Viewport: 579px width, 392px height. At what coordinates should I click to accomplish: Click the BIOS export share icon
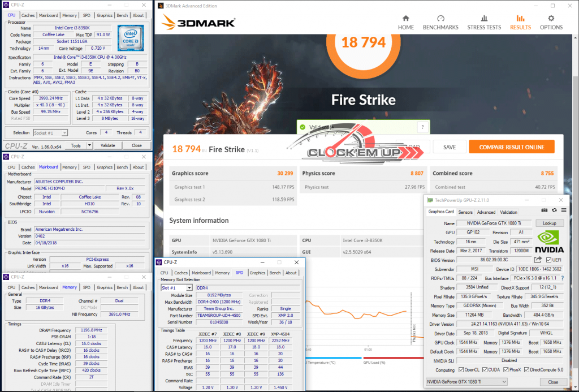tap(538, 260)
